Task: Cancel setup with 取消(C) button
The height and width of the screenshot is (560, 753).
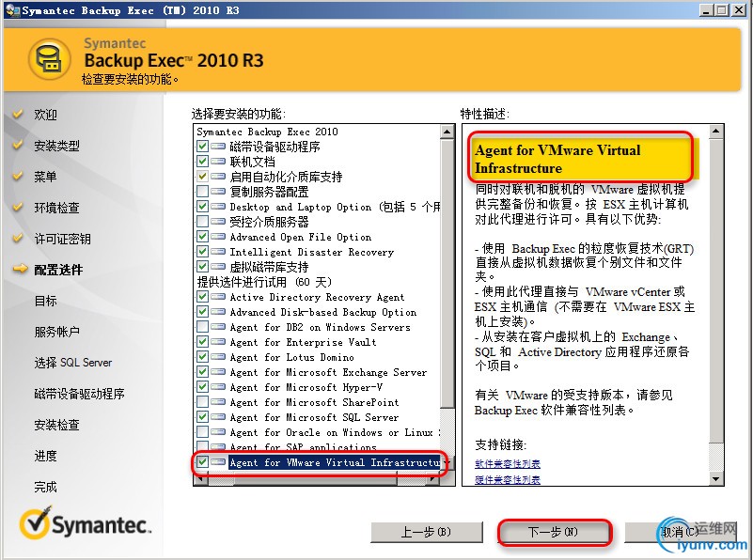Action: coord(680,532)
